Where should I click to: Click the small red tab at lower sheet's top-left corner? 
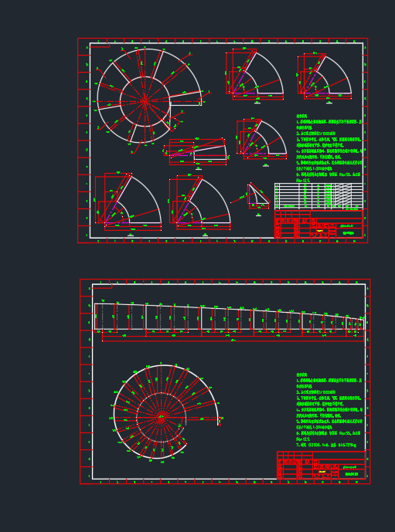click(x=102, y=286)
